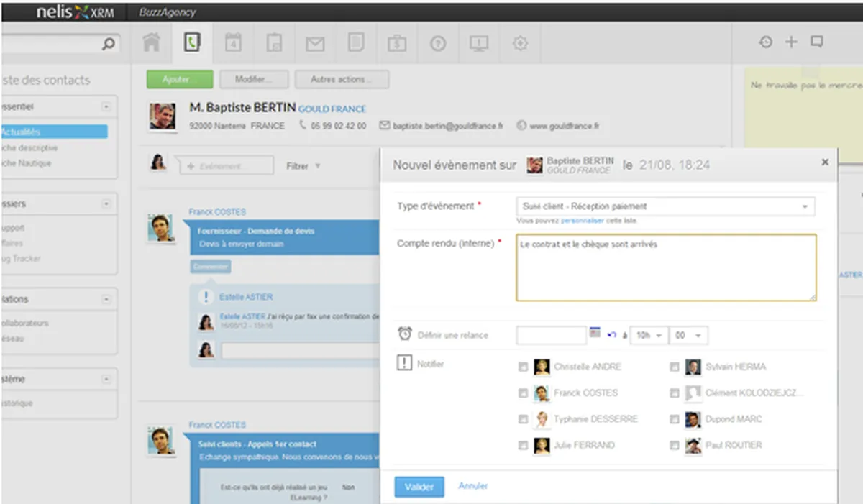Select the Contacts phonebook icon in toolbar
Viewport: 863px width, 504px height.
click(x=191, y=42)
